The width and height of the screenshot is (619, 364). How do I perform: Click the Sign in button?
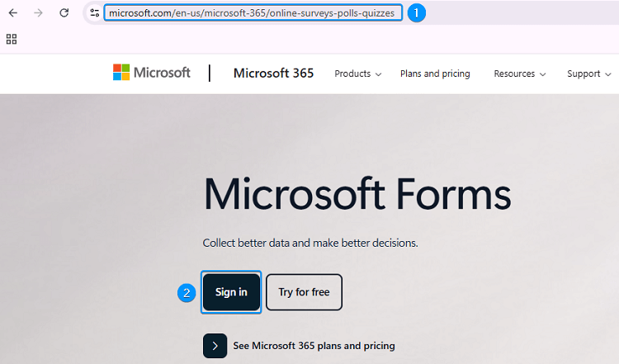click(231, 292)
